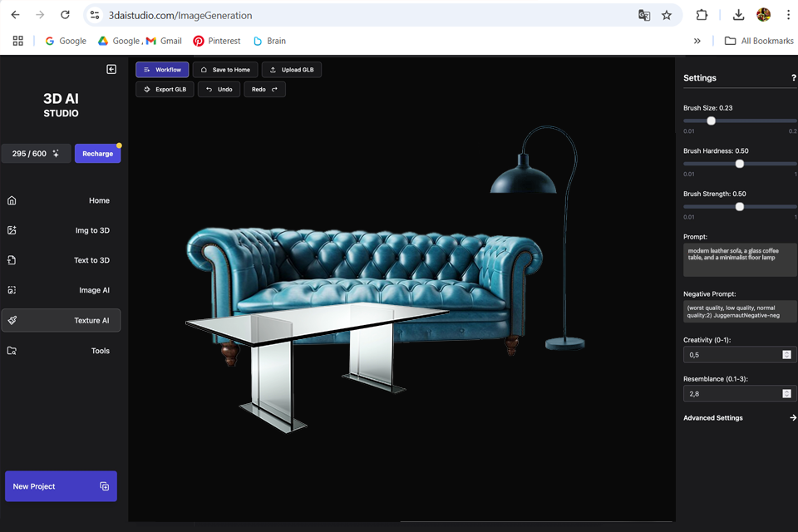Open the site information icon in address bar
Screen dimensions: 798x532
(95, 15)
